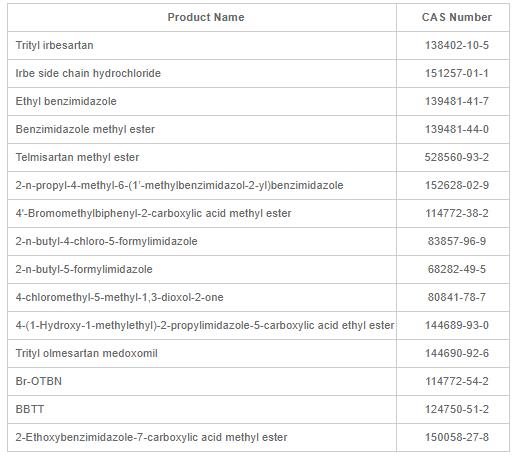Select the Telmisartan methyl ester row
Viewport: 517px width, 457px height.
[x=258, y=157]
